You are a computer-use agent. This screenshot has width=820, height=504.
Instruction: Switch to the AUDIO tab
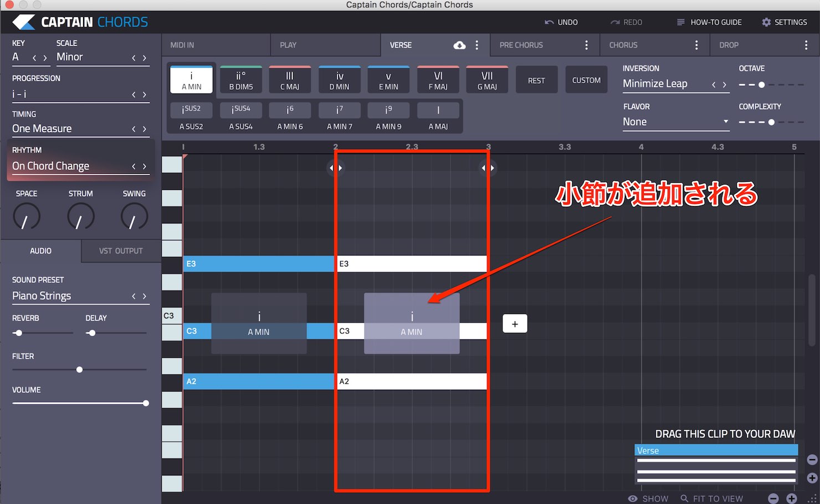pos(40,251)
